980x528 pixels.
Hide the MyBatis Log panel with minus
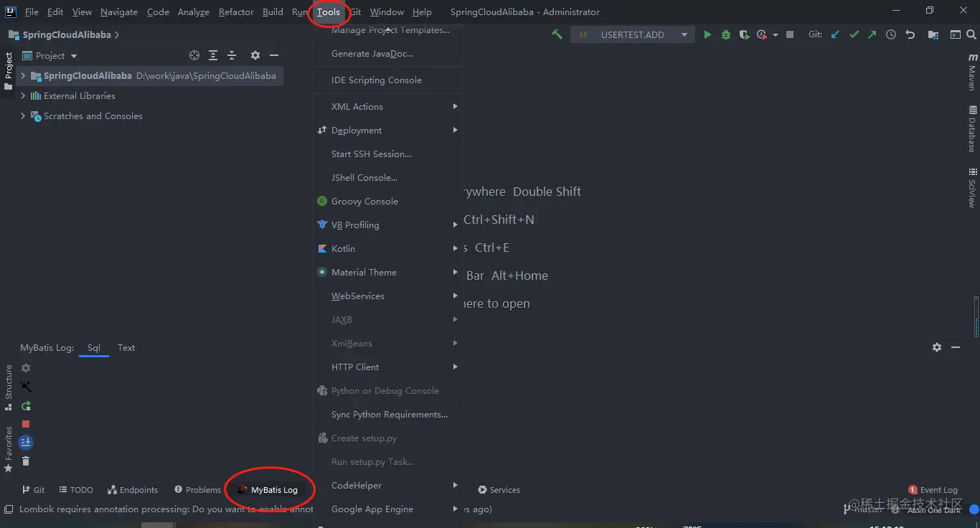(x=956, y=347)
